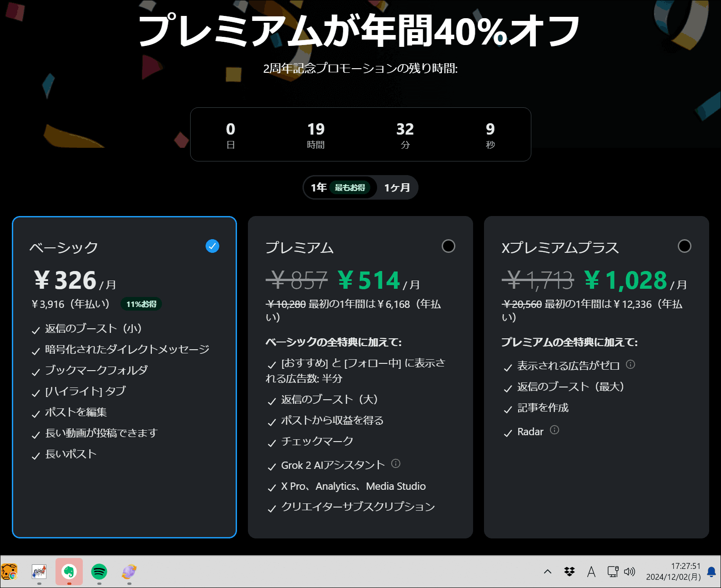This screenshot has height=588, width=721.
Task: Click チェックマーク feature
Action: [318, 441]
